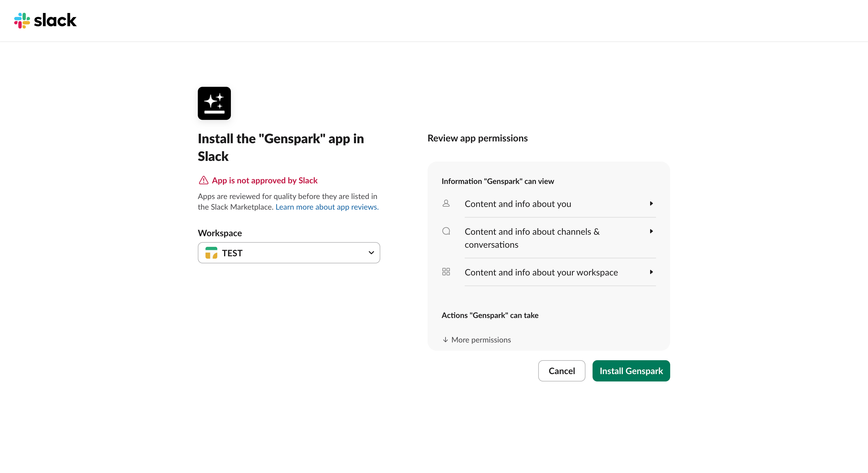Click the Slack logo in header
This screenshot has width=868, height=473.
(45, 20)
